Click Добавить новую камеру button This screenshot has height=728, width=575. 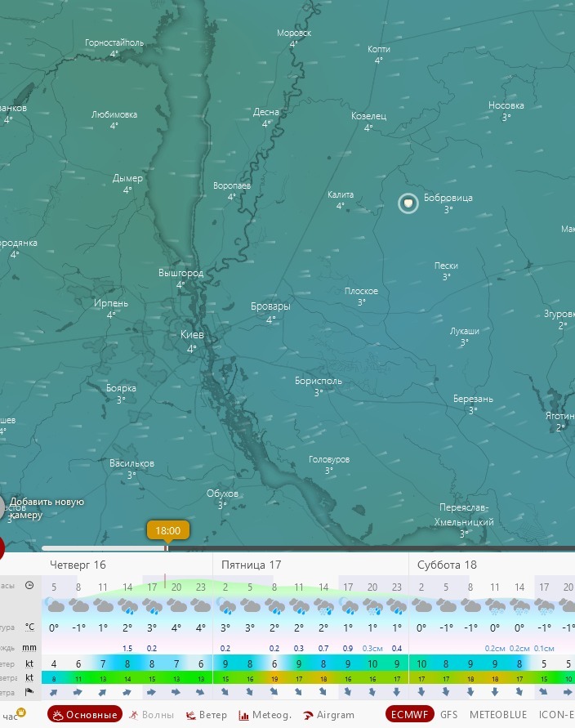click(x=47, y=508)
